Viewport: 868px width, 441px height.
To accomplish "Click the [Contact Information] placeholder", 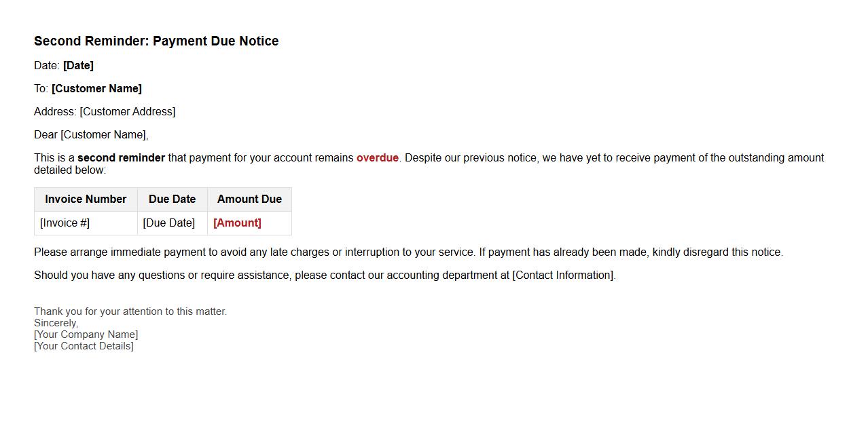I will [x=563, y=275].
